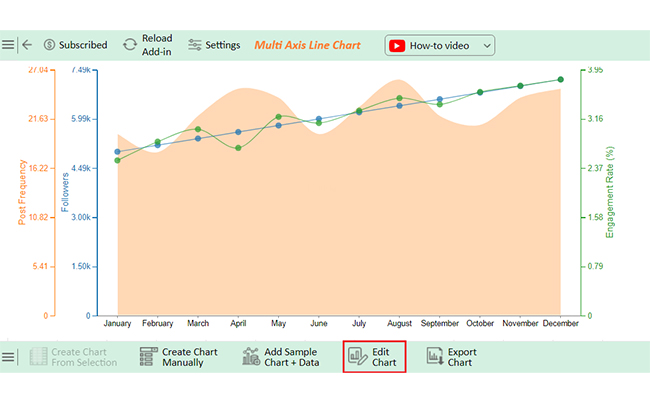Click the Followers axis label
This screenshot has width=650, height=403.
pyautogui.click(x=65, y=192)
